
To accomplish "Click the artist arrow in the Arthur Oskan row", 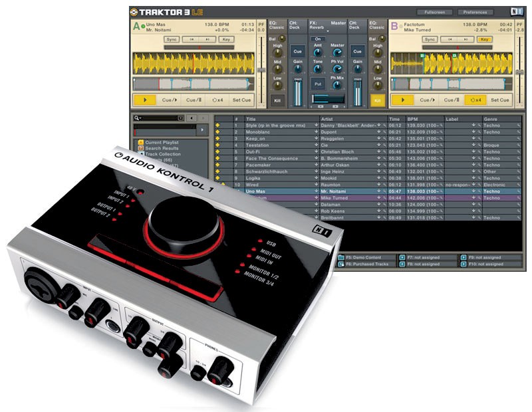I will click(x=378, y=165).
